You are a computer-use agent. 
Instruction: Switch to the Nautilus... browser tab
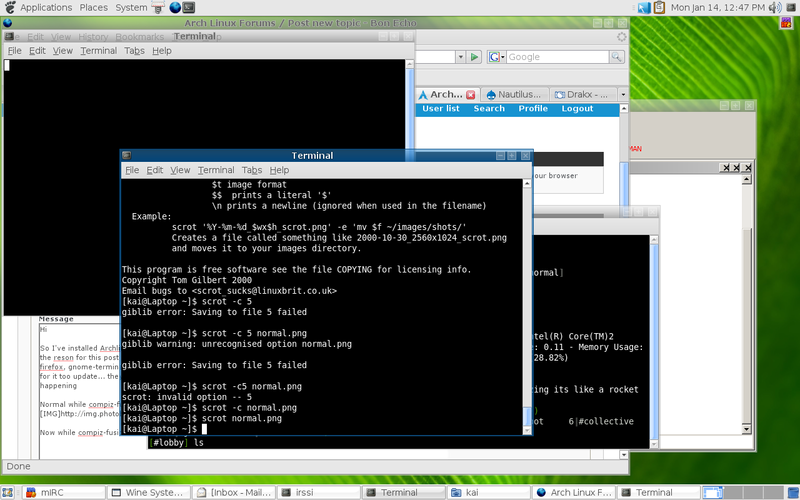[514, 94]
